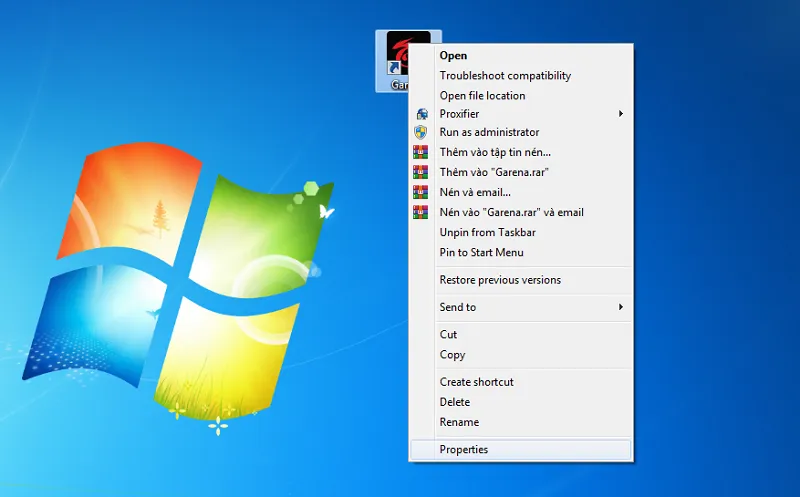
Task: Click WinRAR icon beside "Thêm vào Garena.rar"
Action: click(421, 172)
